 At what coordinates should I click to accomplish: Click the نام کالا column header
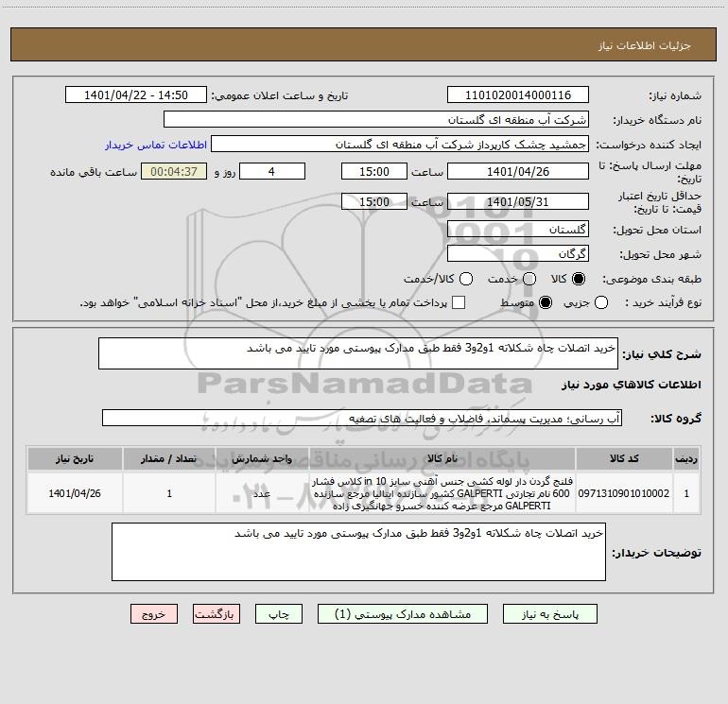point(442,459)
